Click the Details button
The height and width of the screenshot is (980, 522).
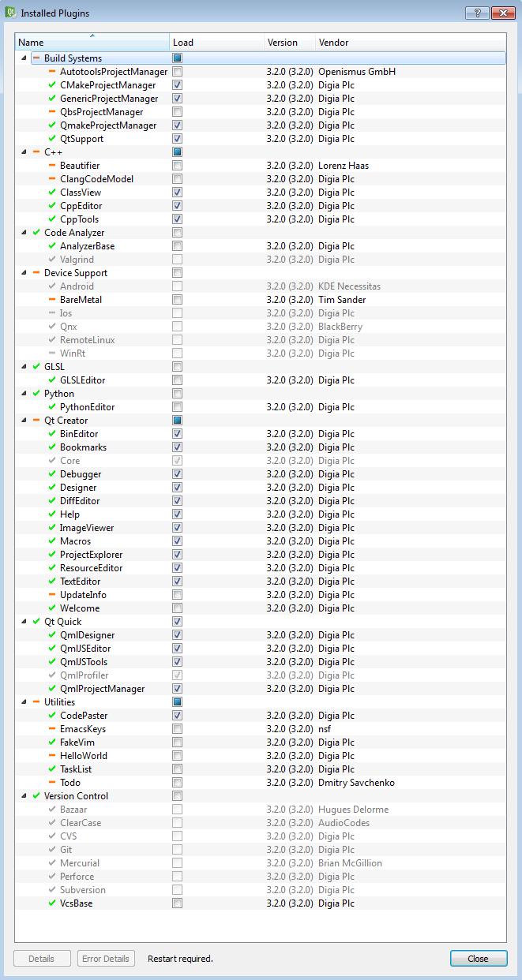pyautogui.click(x=42, y=959)
